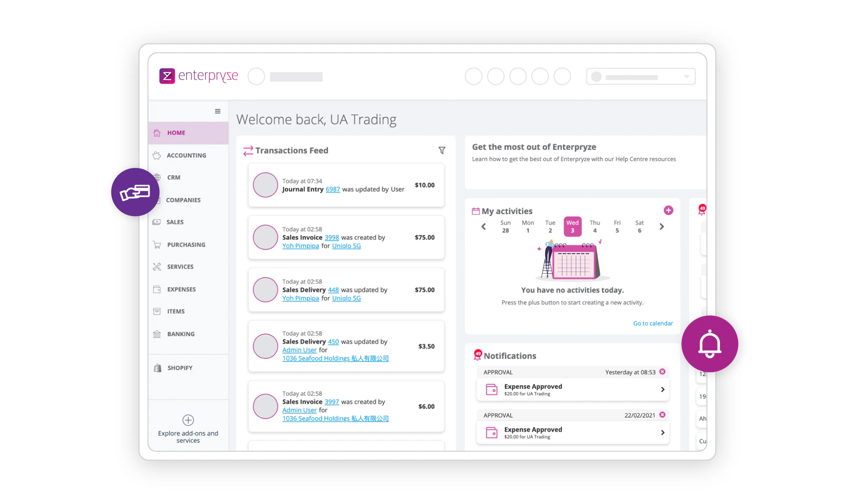Screen dimensions: 854x504
Task: Select the CRM sidebar icon
Action: (157, 177)
